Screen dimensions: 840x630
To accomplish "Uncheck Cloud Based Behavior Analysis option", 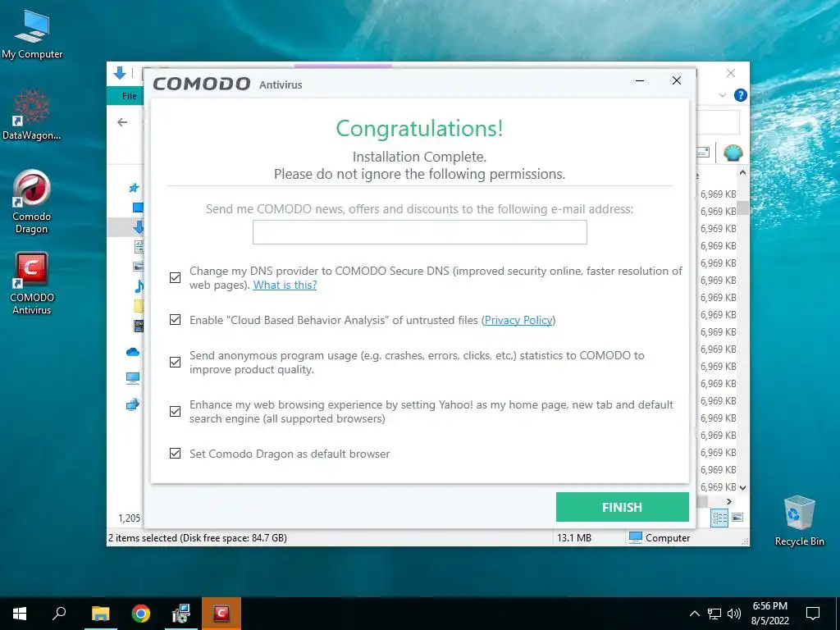I will click(x=176, y=320).
